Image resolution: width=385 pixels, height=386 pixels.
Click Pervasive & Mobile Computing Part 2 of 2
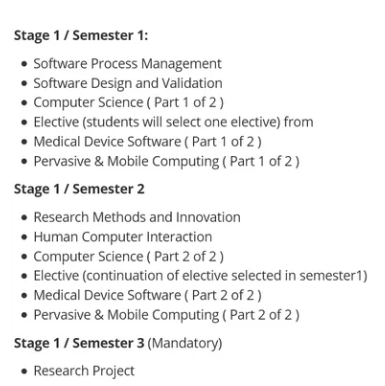(166, 315)
